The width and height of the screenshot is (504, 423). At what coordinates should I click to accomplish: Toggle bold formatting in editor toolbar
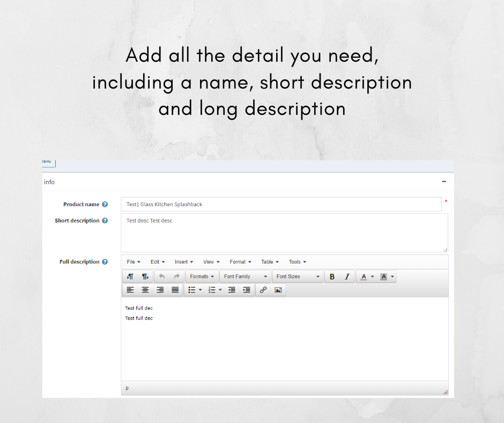click(332, 276)
